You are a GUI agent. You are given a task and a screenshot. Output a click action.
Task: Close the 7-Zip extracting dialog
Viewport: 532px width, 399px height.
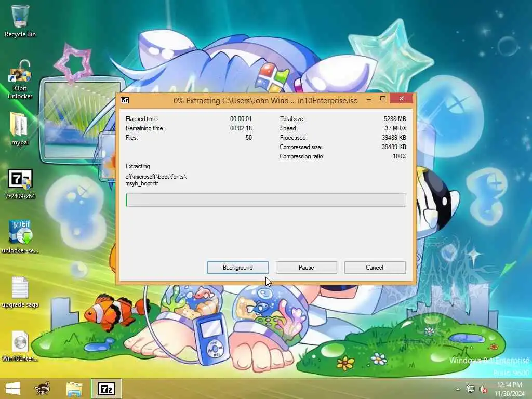tap(402, 98)
